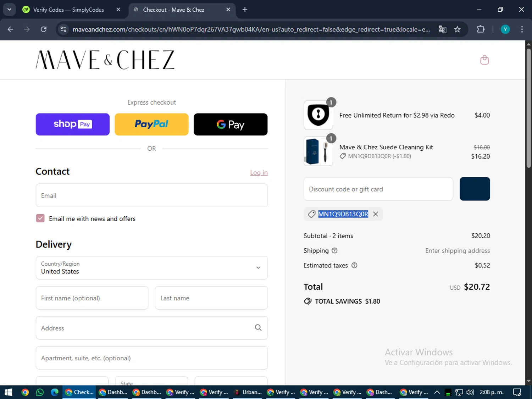Click the Mave & Chez Suede Cleaning Kit name

tap(386, 147)
